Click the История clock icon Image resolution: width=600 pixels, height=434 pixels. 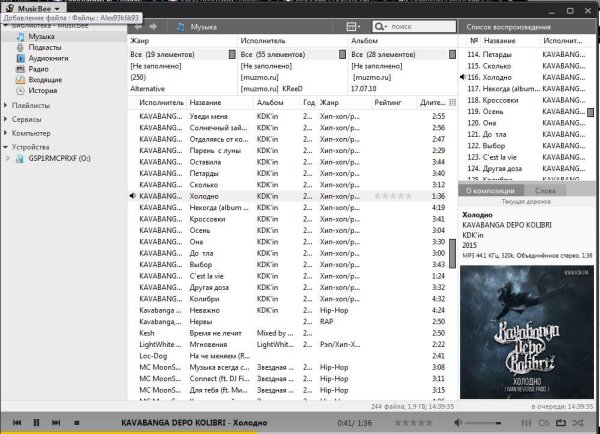pyautogui.click(x=20, y=91)
